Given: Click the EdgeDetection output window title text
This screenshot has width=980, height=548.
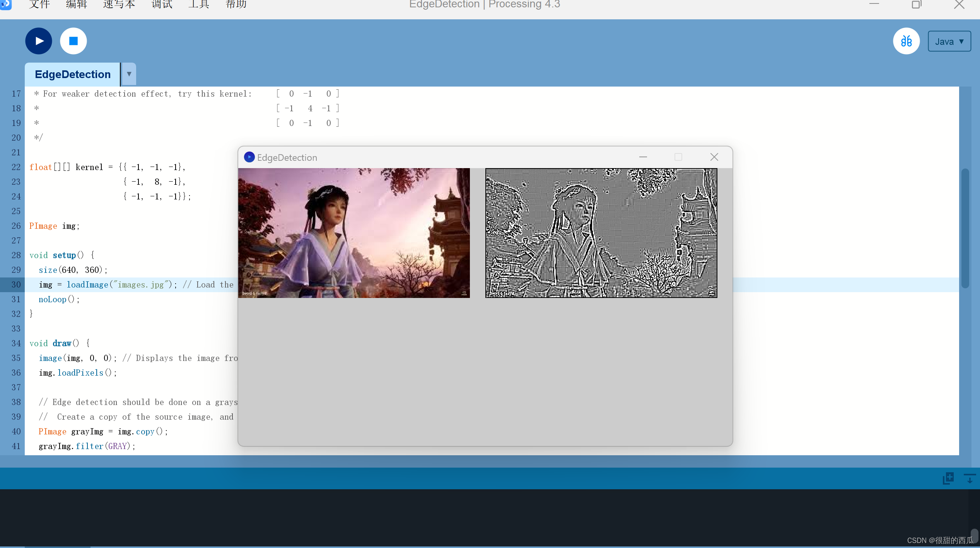Looking at the screenshot, I should pyautogui.click(x=287, y=158).
